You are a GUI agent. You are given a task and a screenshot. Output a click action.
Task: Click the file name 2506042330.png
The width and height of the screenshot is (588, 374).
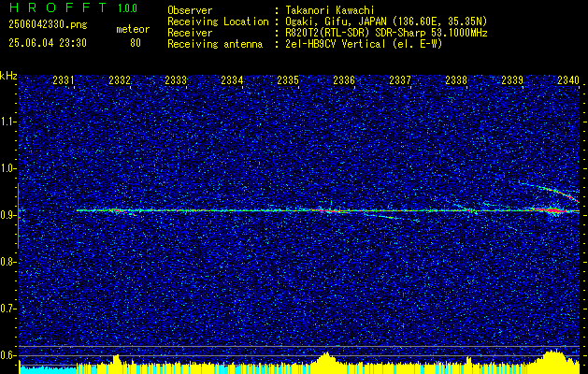click(x=48, y=25)
